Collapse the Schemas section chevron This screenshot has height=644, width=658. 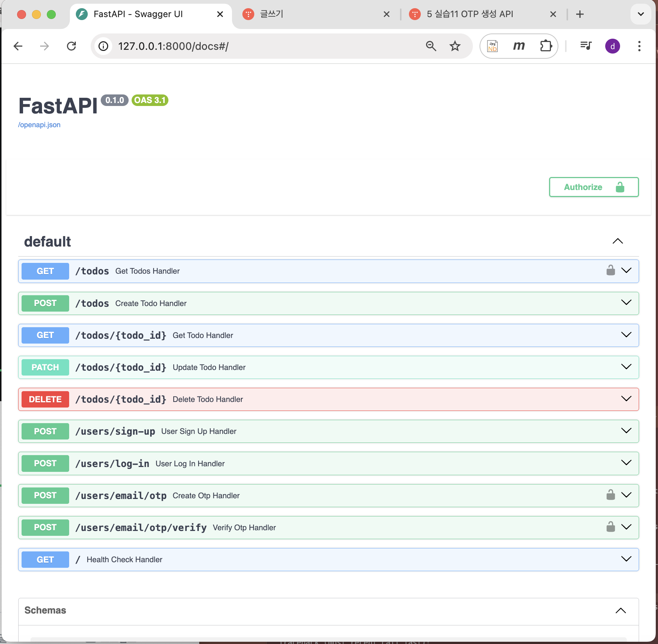tap(621, 611)
